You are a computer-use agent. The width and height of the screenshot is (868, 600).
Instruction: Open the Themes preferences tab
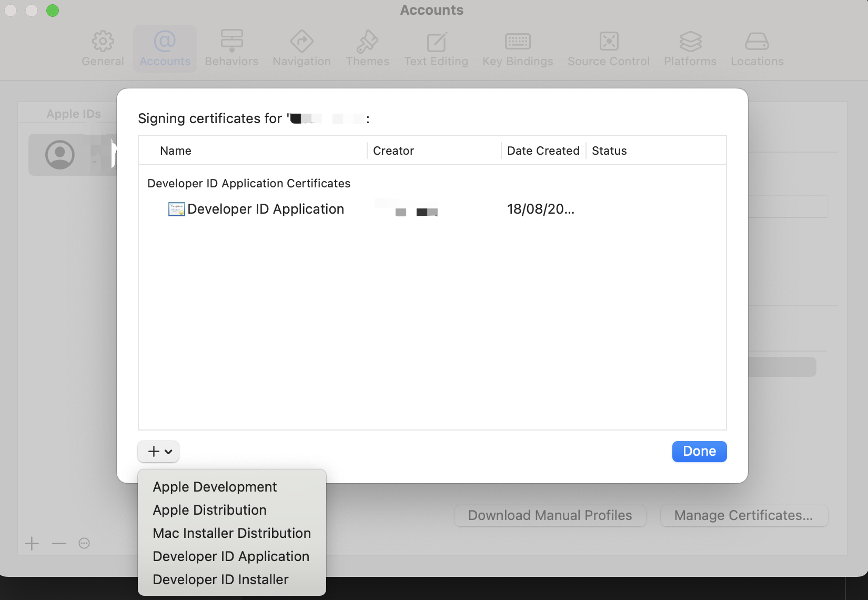pyautogui.click(x=367, y=49)
